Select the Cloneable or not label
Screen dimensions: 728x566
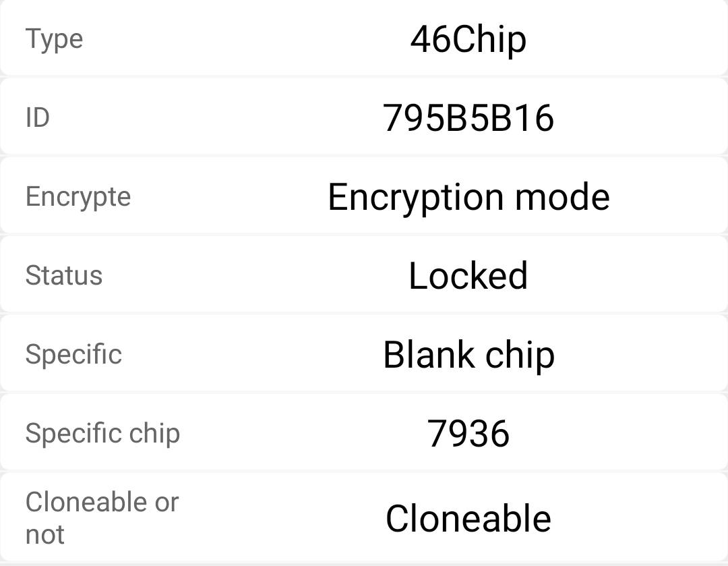point(102,517)
